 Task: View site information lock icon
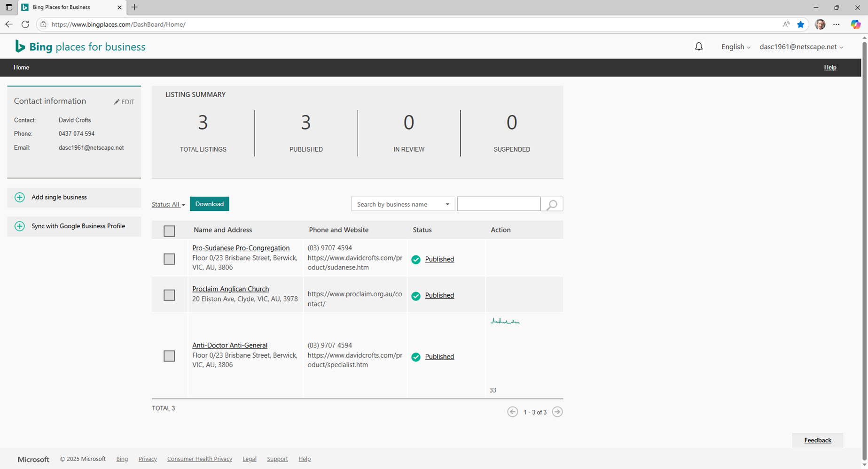(43, 24)
